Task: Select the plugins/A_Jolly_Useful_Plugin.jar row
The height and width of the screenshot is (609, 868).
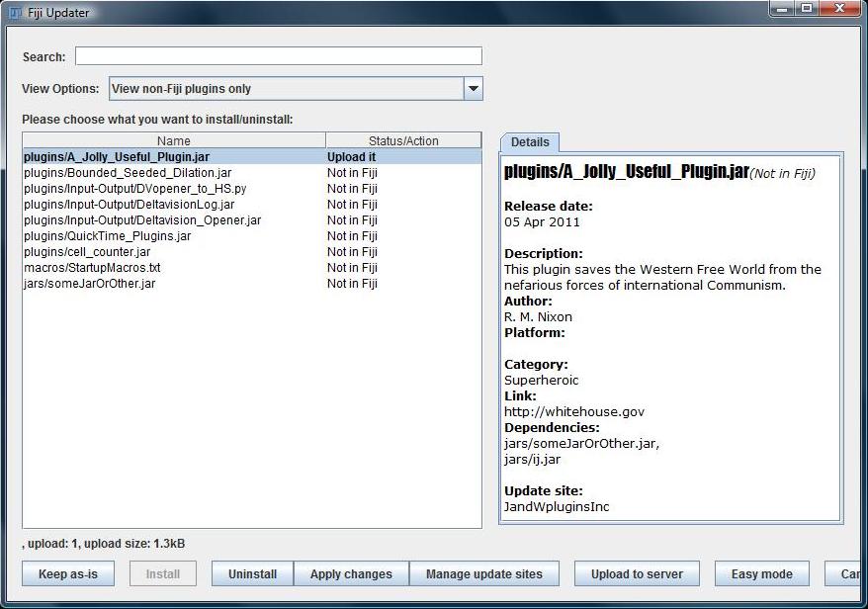Action: 252,156
